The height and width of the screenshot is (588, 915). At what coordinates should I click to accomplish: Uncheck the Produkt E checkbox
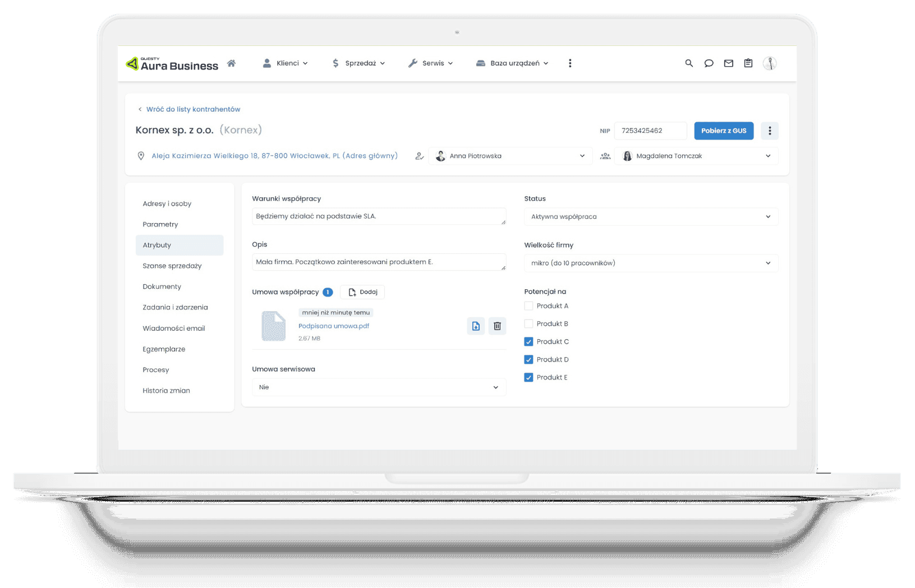tap(528, 378)
